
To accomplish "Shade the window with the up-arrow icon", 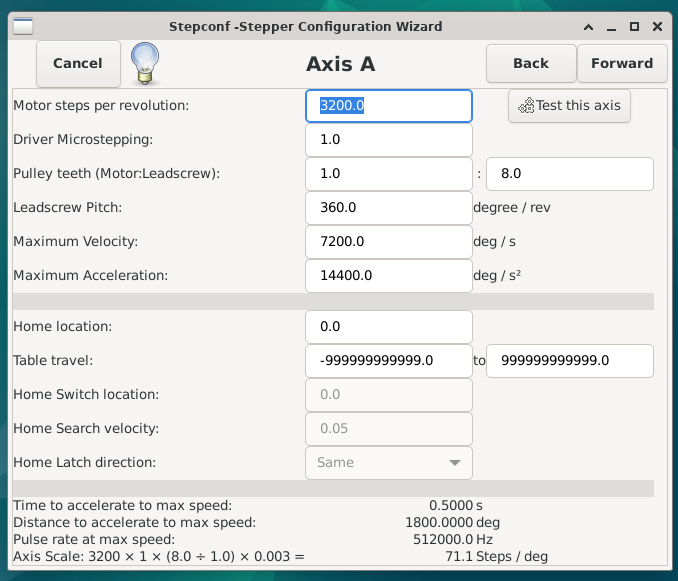I will tap(588, 27).
